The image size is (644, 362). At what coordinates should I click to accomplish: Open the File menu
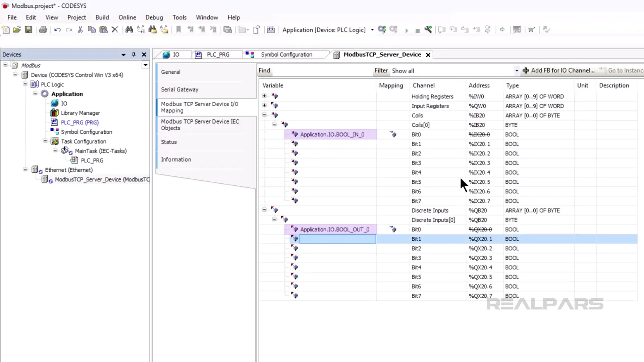[12, 17]
